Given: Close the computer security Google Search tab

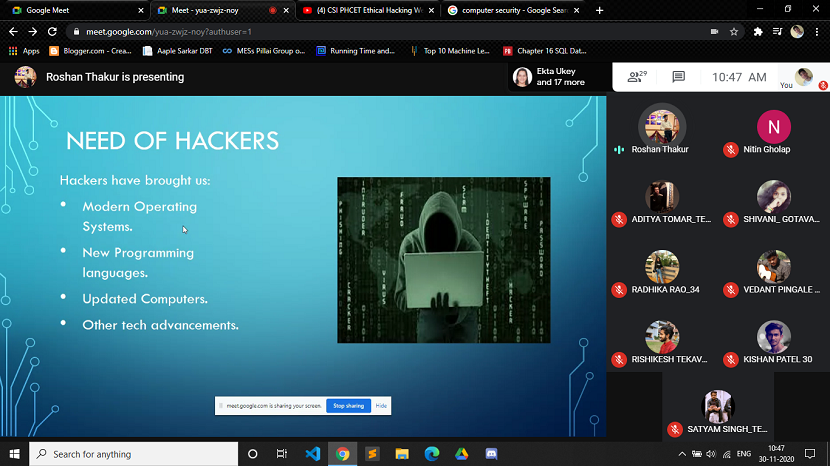Looking at the screenshot, I should pyautogui.click(x=576, y=10).
